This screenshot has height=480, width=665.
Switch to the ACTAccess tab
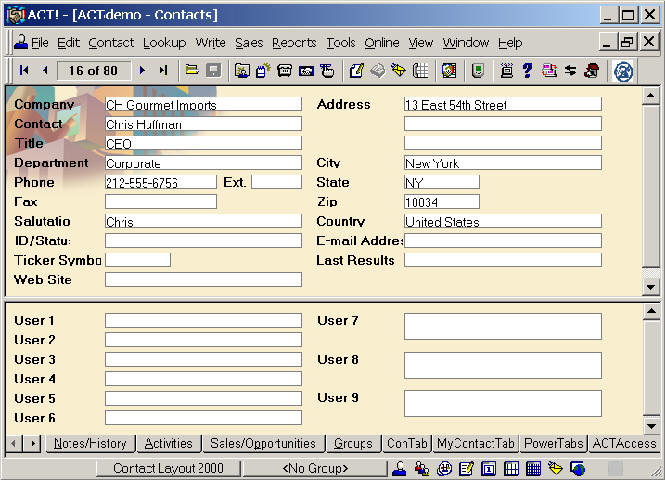tap(624, 444)
